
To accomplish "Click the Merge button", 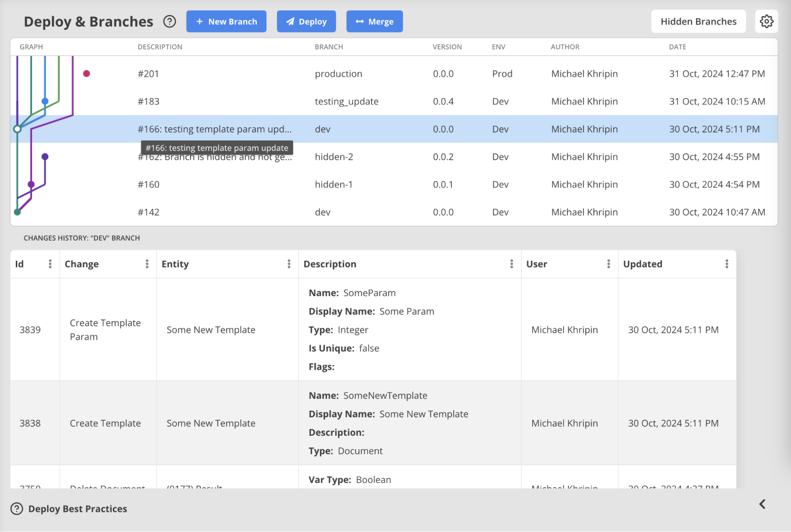I will coord(374,21).
